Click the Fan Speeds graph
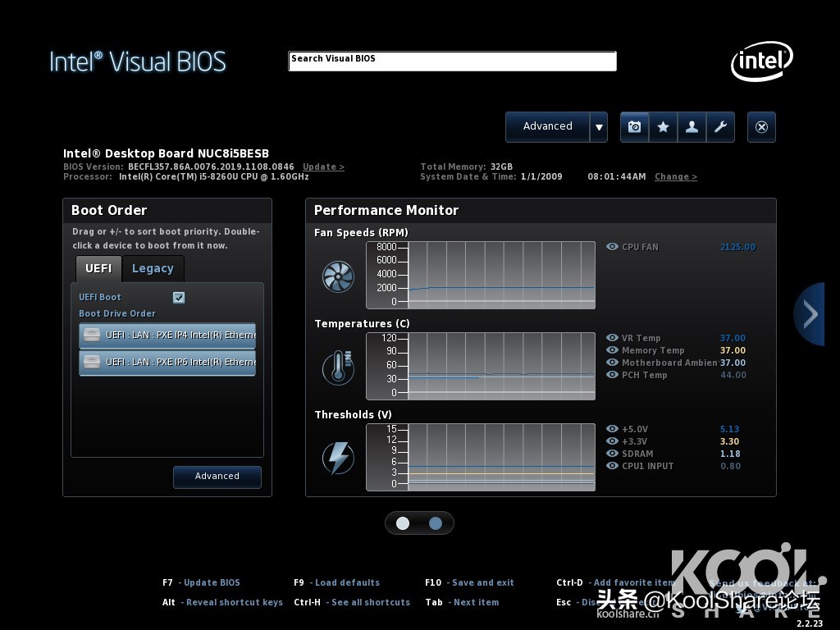 coord(481,276)
